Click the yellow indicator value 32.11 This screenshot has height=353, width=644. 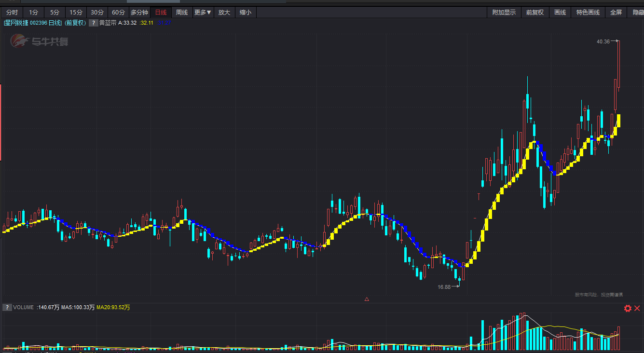point(147,23)
